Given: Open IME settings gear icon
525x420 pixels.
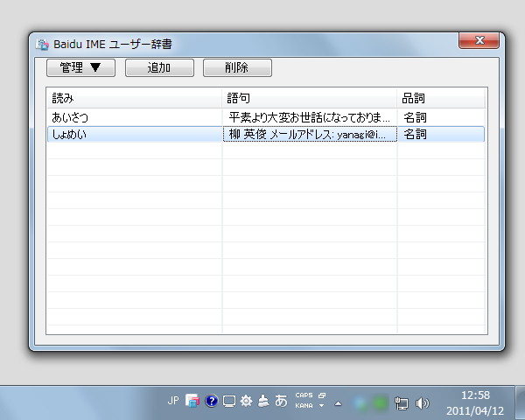Looking at the screenshot, I should (246, 401).
